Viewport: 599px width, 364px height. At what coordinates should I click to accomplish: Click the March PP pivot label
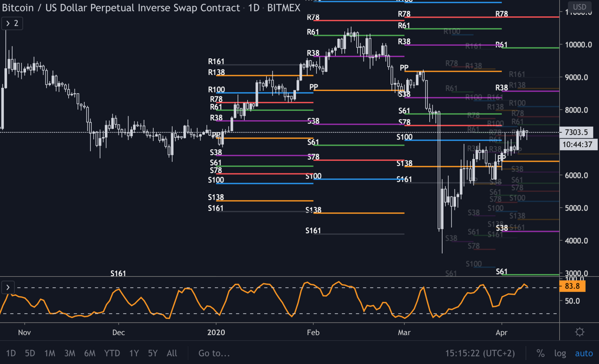pos(404,68)
